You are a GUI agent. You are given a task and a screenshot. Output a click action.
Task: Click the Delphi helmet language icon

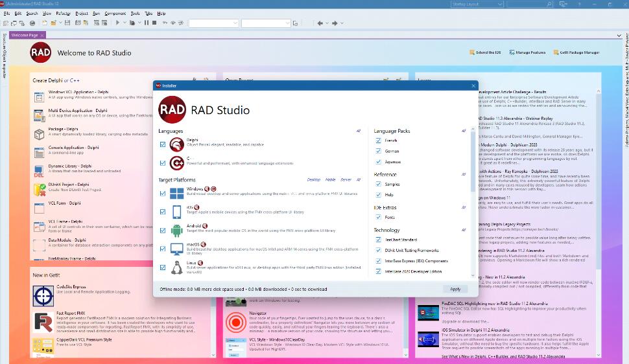[x=176, y=144]
